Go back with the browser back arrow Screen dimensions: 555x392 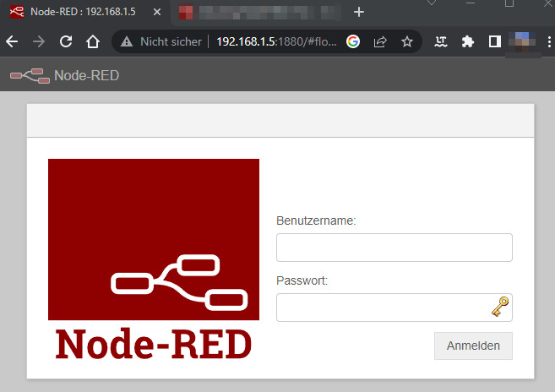click(12, 41)
